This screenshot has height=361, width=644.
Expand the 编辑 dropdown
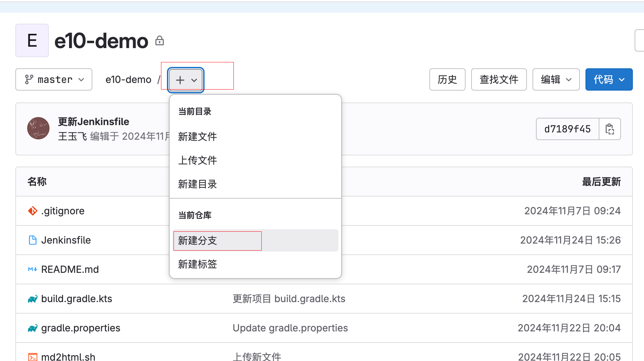556,80
